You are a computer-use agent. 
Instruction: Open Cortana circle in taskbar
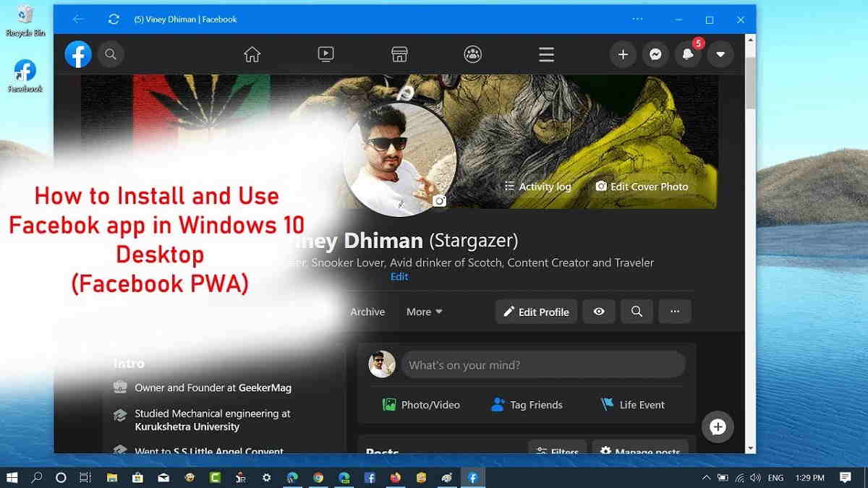61,477
